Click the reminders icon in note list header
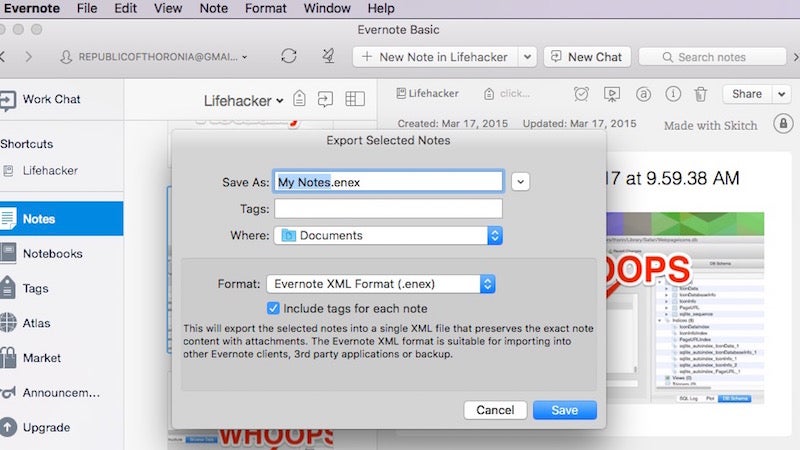800x450 pixels. tap(299, 98)
